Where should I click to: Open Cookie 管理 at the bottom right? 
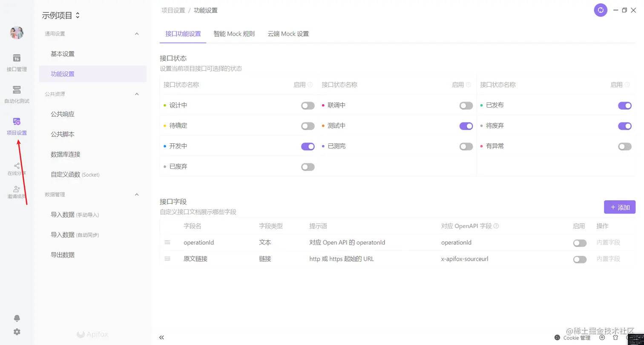click(576, 337)
